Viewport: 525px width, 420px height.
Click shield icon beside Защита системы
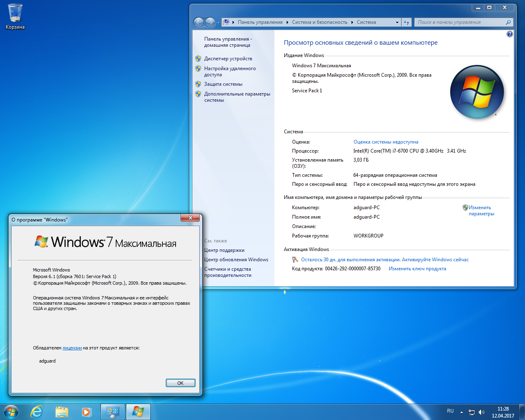pos(198,84)
